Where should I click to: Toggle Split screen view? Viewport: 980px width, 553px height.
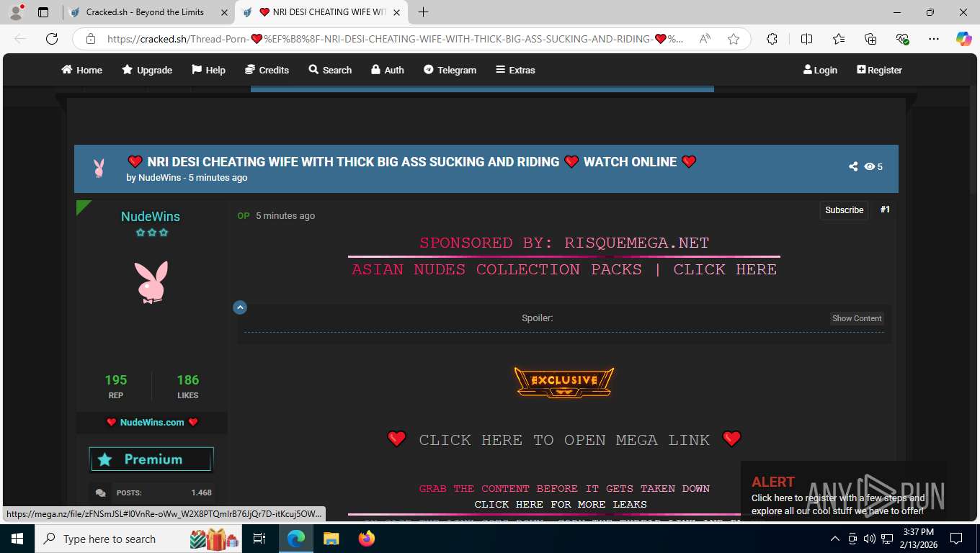pos(806,39)
